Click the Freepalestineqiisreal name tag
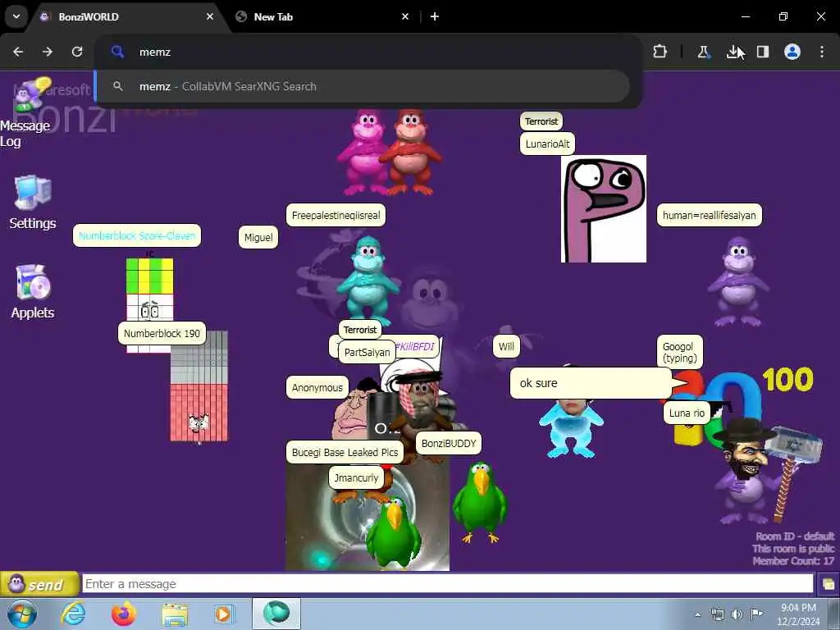The height and width of the screenshot is (630, 840). tap(336, 216)
